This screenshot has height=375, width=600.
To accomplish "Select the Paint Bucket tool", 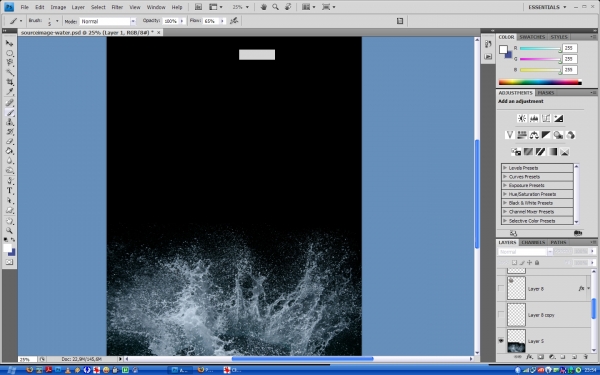I will click(9, 151).
